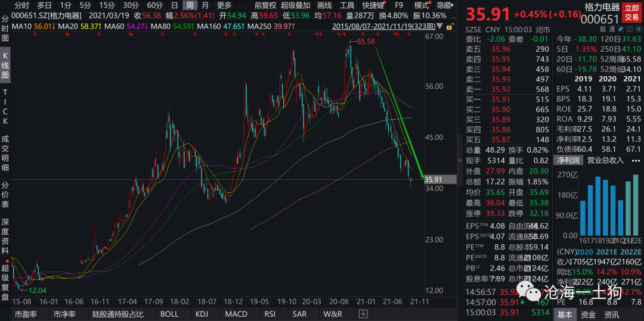The width and height of the screenshot is (644, 321).
Task: Switch to the 分时 intraday period tab
Action: click(x=23, y=5)
